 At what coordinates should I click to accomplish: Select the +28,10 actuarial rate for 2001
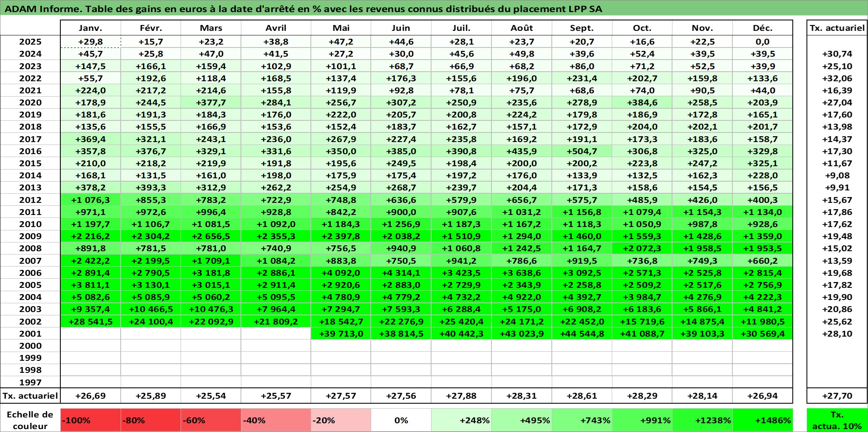point(837,334)
